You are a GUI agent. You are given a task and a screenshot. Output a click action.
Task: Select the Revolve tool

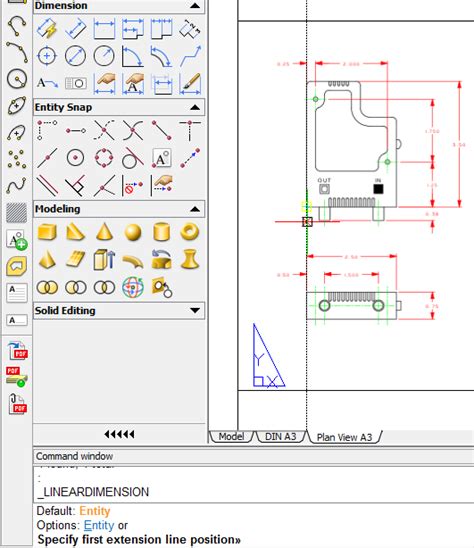click(161, 259)
